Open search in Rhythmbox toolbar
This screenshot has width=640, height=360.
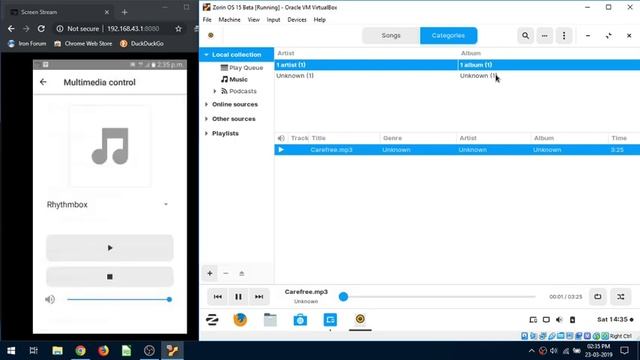tap(525, 36)
